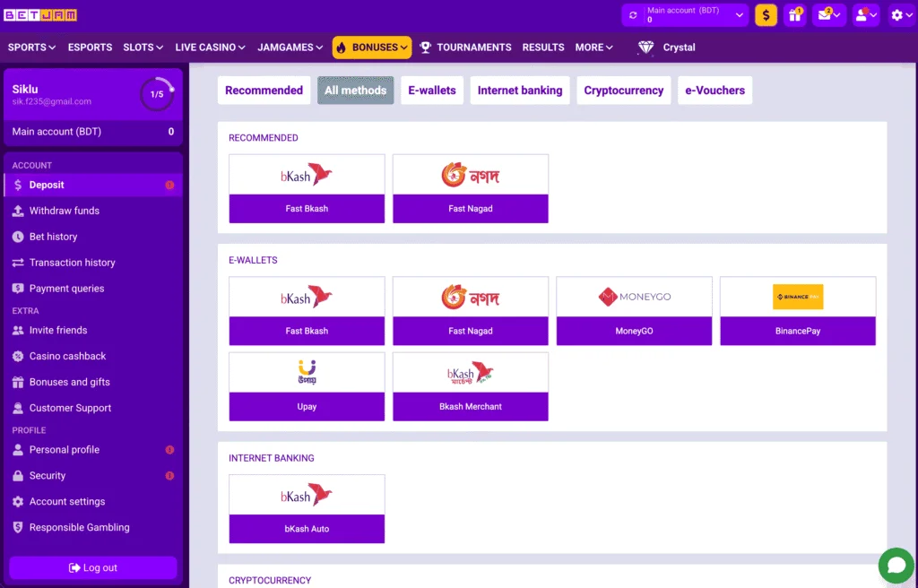Expand the LIVE CASINO menu
Viewport: 918px width, 588px height.
point(210,48)
